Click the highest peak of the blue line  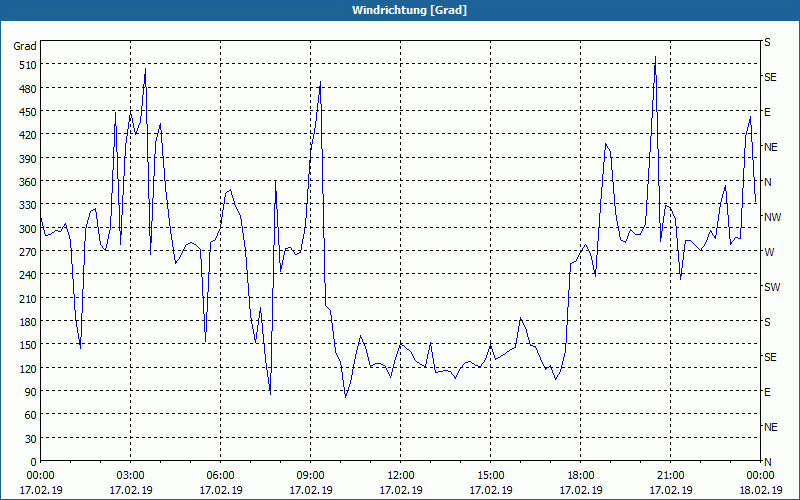pyautogui.click(x=655, y=58)
